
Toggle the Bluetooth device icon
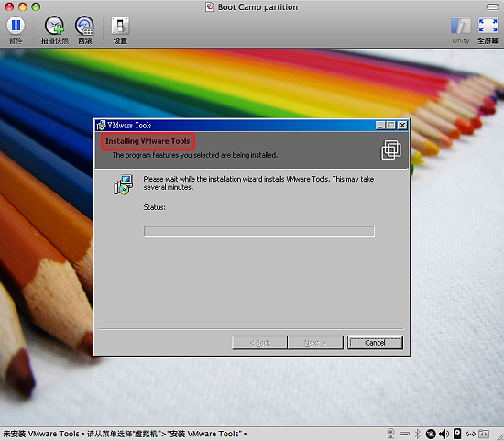418,434
